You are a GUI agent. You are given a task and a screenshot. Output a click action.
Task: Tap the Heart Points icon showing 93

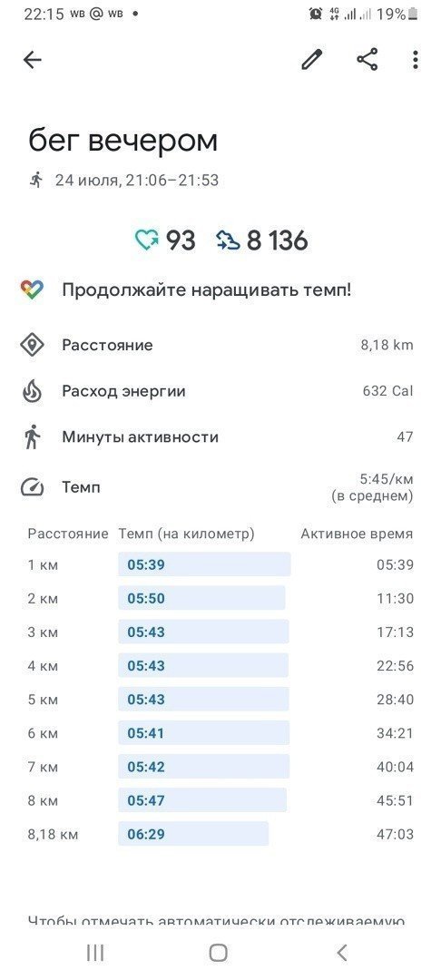coord(147,240)
